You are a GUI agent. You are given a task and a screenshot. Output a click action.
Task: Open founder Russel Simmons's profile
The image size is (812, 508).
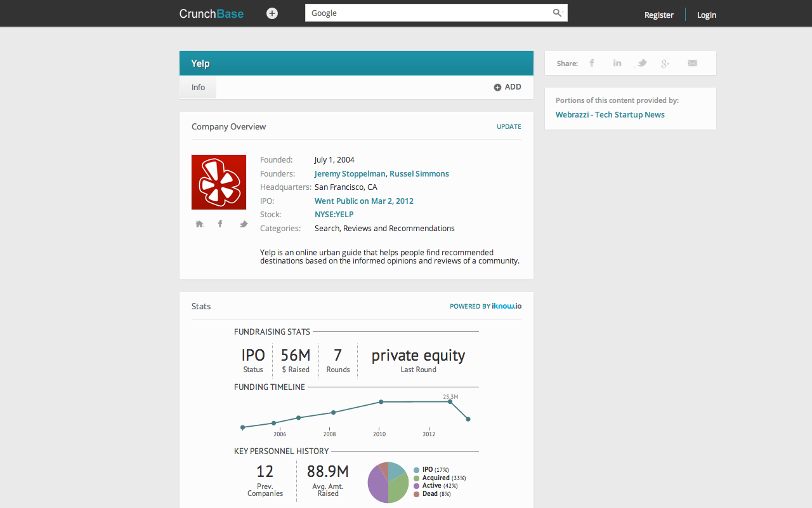coord(419,173)
